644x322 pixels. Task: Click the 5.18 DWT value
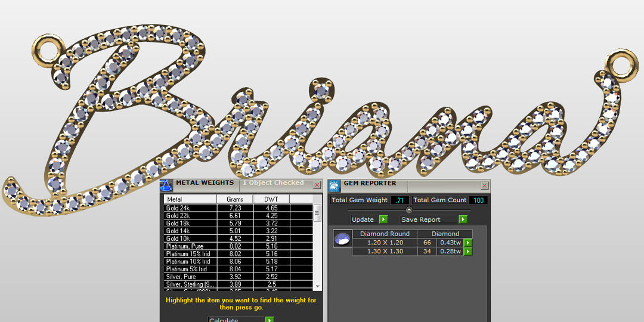click(x=271, y=261)
